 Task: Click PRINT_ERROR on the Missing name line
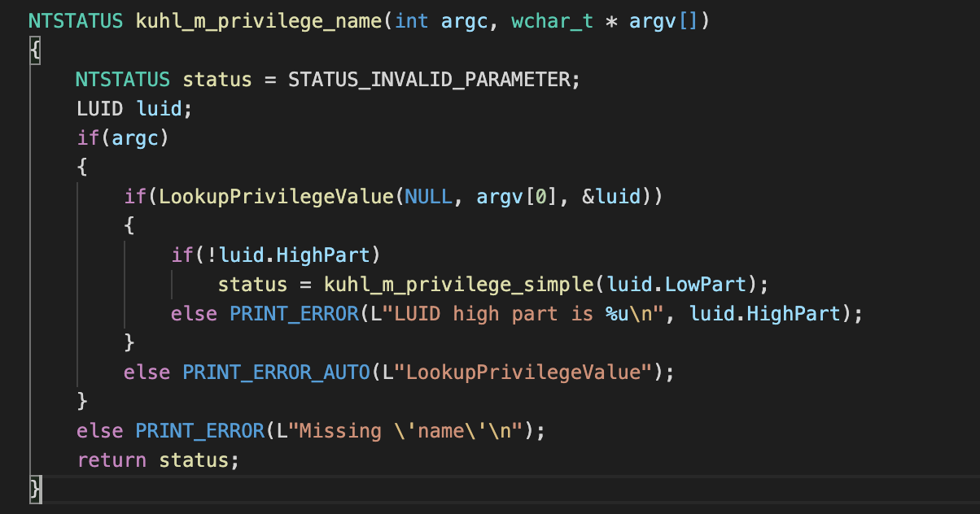tap(199, 431)
